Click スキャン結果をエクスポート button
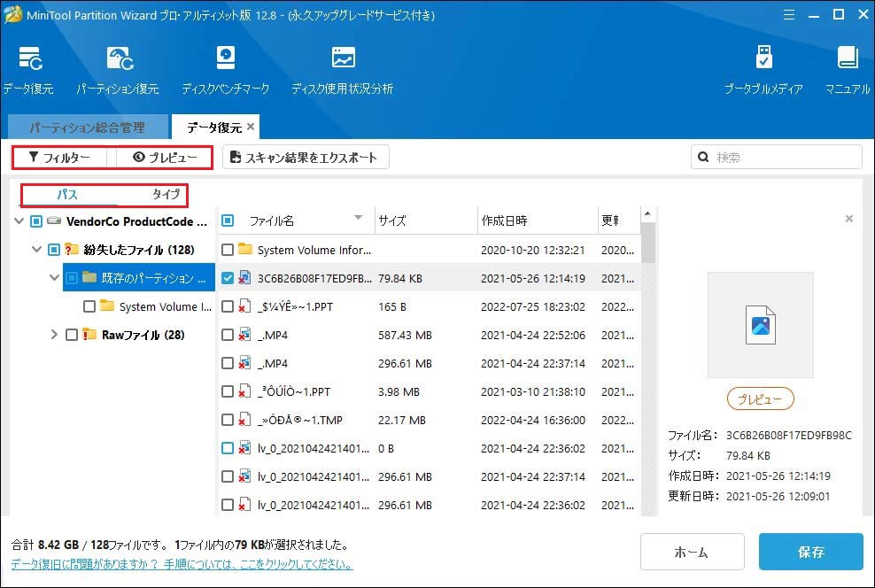This screenshot has height=588, width=875. tap(306, 158)
